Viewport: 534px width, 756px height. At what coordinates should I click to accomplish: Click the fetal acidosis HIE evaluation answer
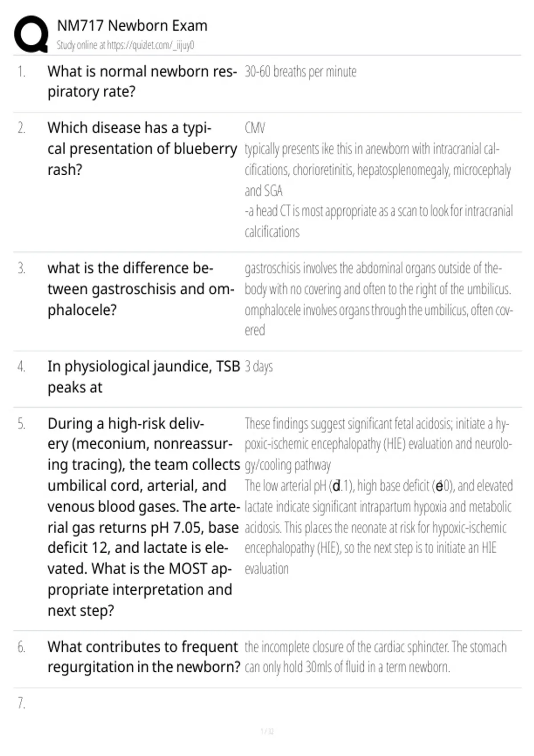[378, 444]
